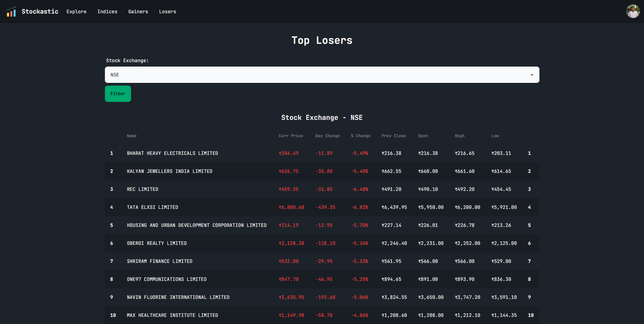Click previous close ₹491.20
Image resolution: width=644 pixels, height=324 pixels.
click(x=391, y=189)
